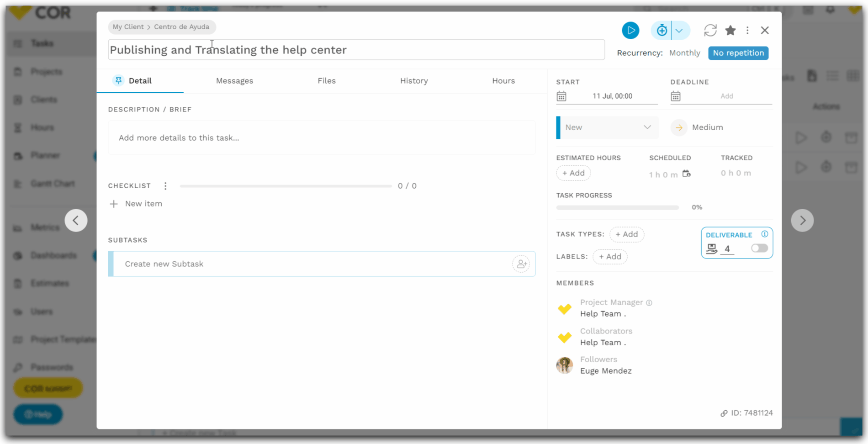Click the task progress bar

(617, 207)
